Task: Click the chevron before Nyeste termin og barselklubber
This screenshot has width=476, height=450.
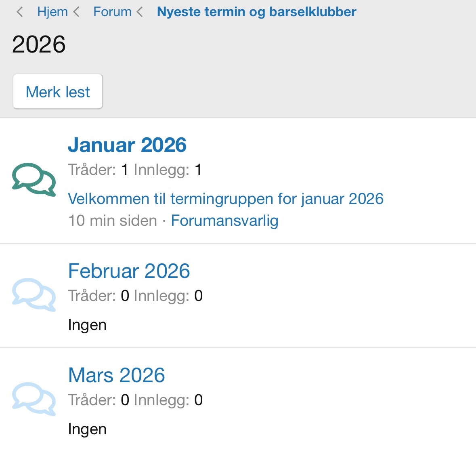Action: coord(140,12)
